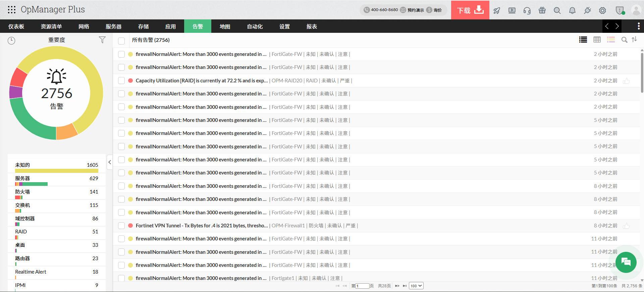Switch to the table grid view
Image resolution: width=644 pixels, height=292 pixels.
click(597, 40)
